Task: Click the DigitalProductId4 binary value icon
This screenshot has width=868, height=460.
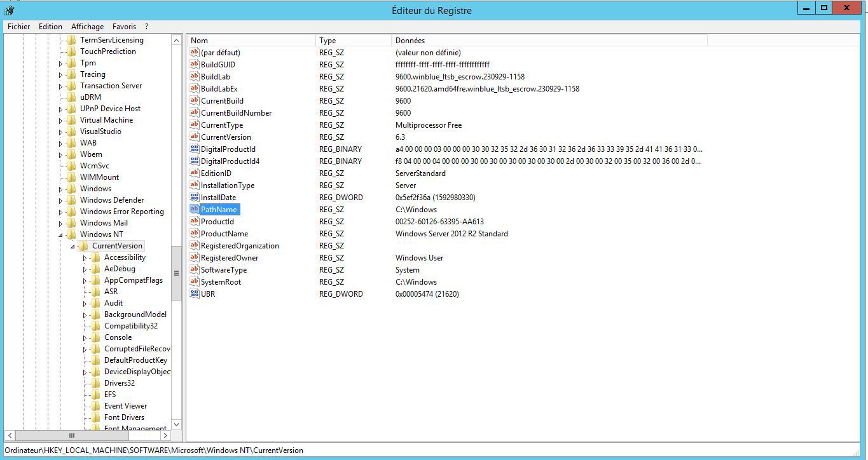Action: click(x=195, y=161)
